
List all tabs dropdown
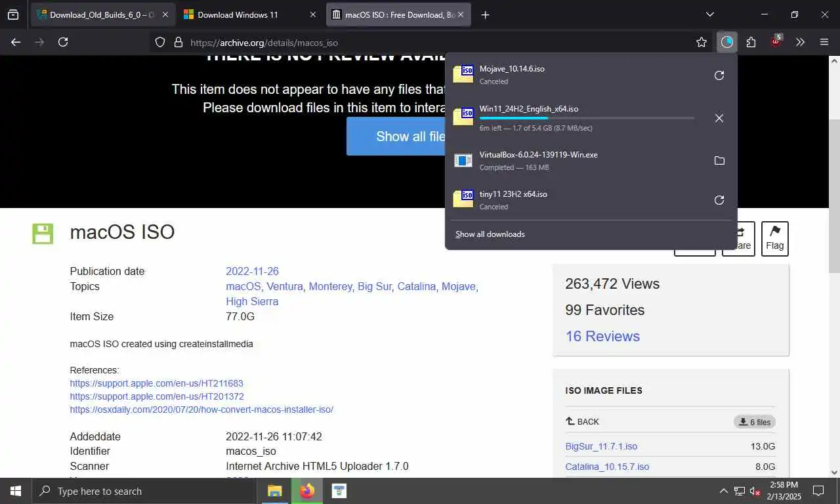[709, 14]
